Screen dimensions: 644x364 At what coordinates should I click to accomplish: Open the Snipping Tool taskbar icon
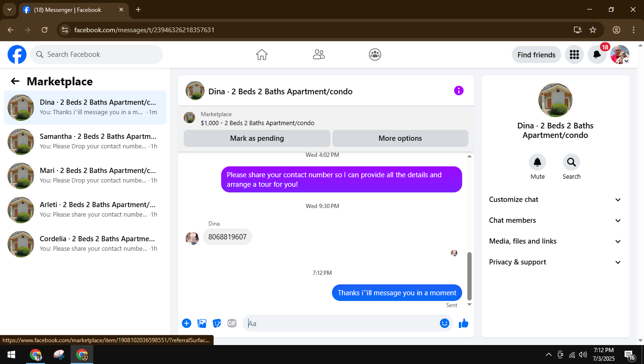coord(59,355)
